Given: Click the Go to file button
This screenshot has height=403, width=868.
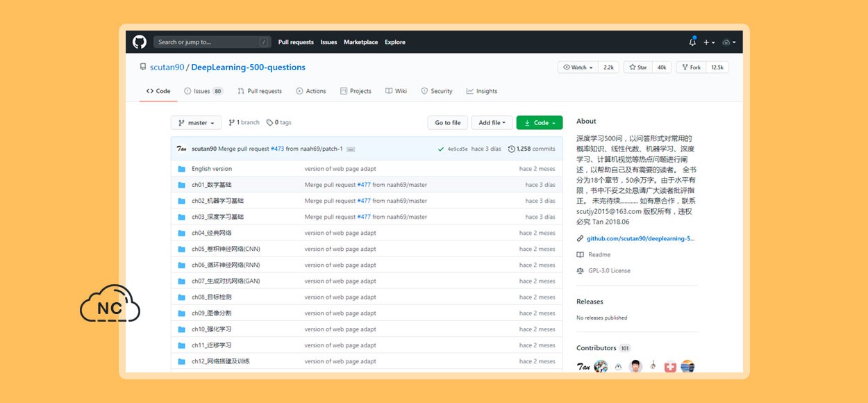Looking at the screenshot, I should point(448,123).
